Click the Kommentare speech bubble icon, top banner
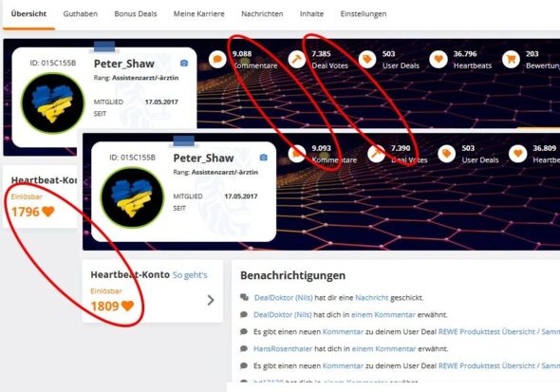This screenshot has height=392, width=560. click(x=217, y=59)
